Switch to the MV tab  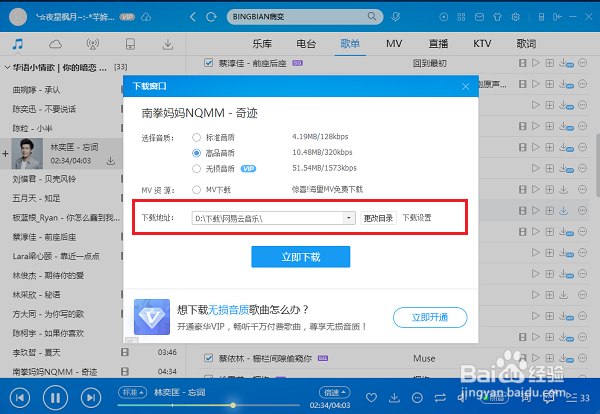(394, 44)
